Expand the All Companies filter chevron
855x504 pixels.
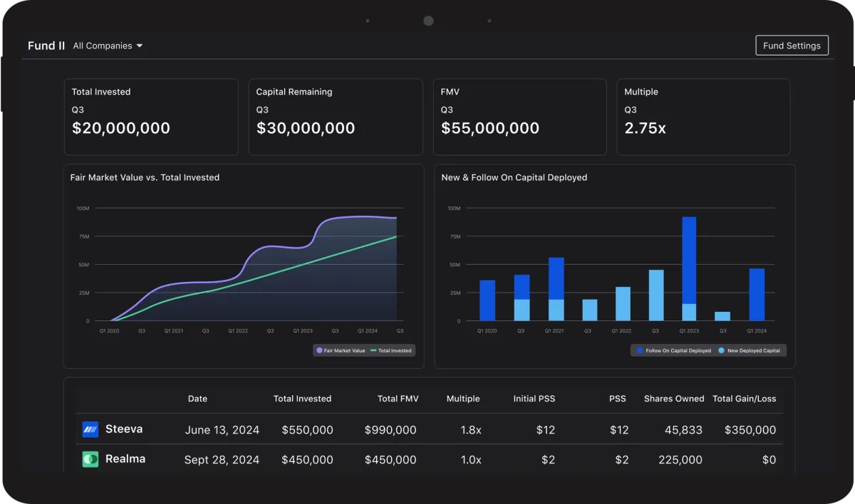tap(140, 46)
